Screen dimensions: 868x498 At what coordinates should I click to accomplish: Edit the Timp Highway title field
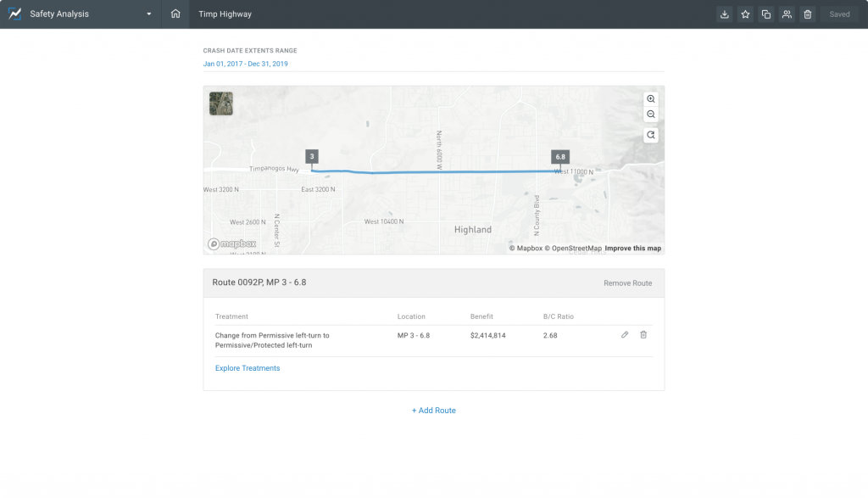pyautogui.click(x=225, y=14)
